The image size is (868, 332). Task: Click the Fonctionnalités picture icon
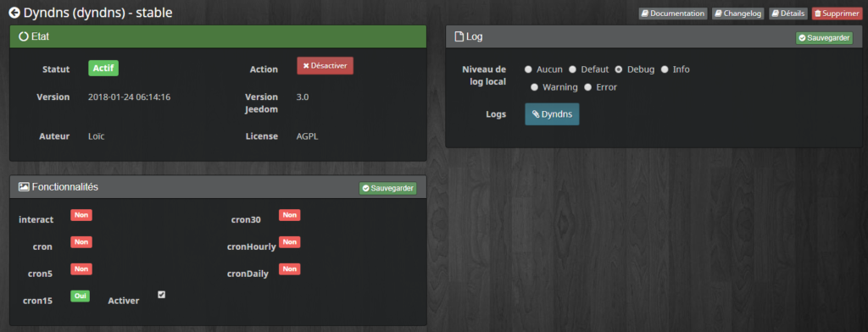point(24,187)
